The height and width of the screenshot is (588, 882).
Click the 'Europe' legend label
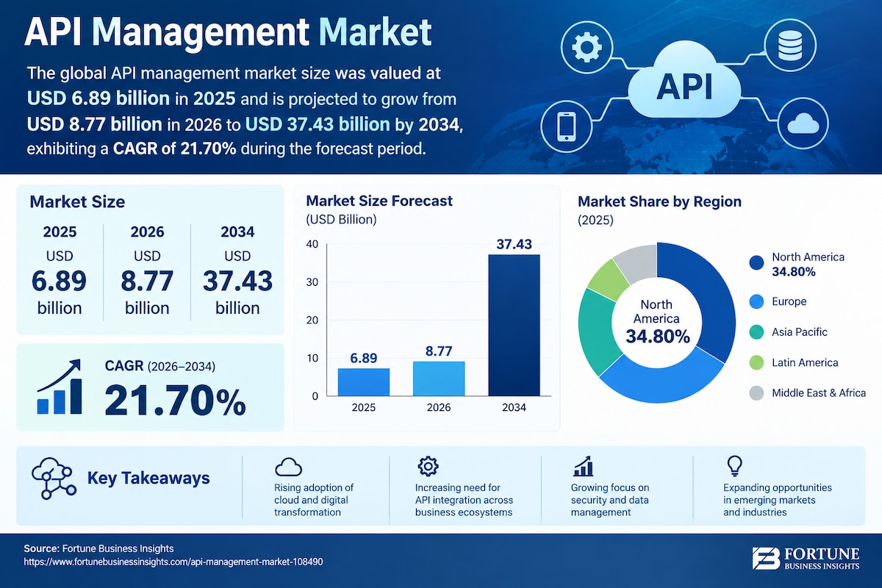point(789,301)
